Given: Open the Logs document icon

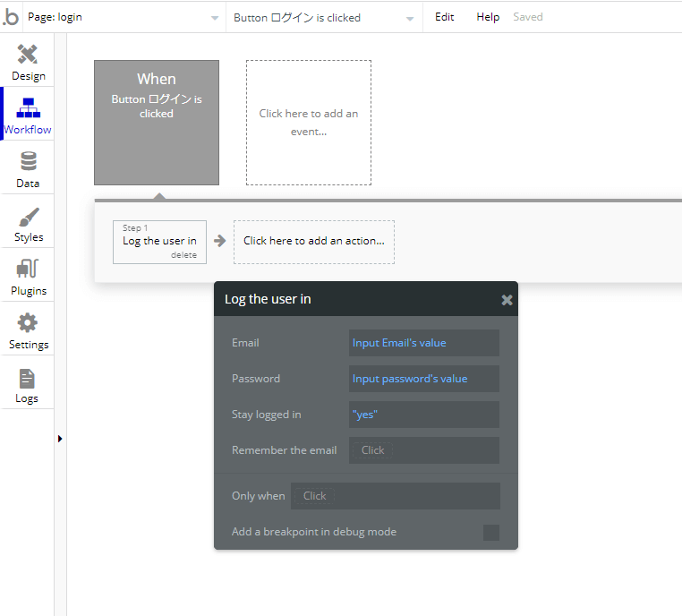Looking at the screenshot, I should coord(27,379).
